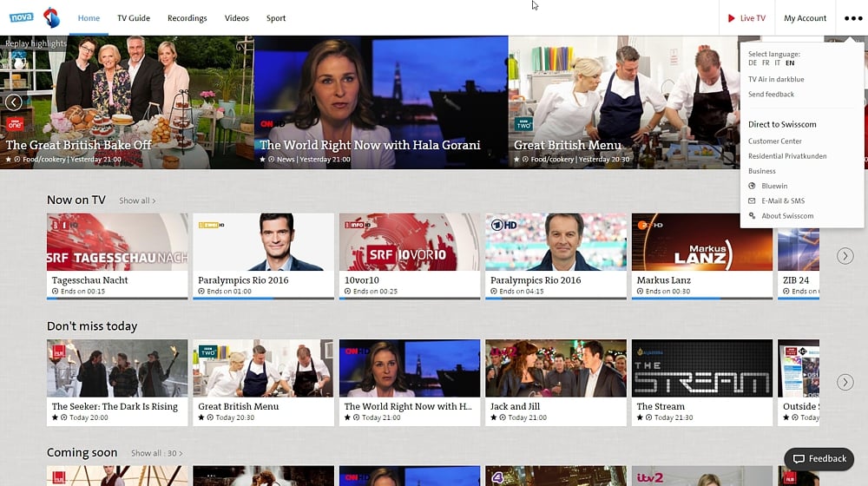
Task: Click star icon on The Stream card
Action: [640, 417]
